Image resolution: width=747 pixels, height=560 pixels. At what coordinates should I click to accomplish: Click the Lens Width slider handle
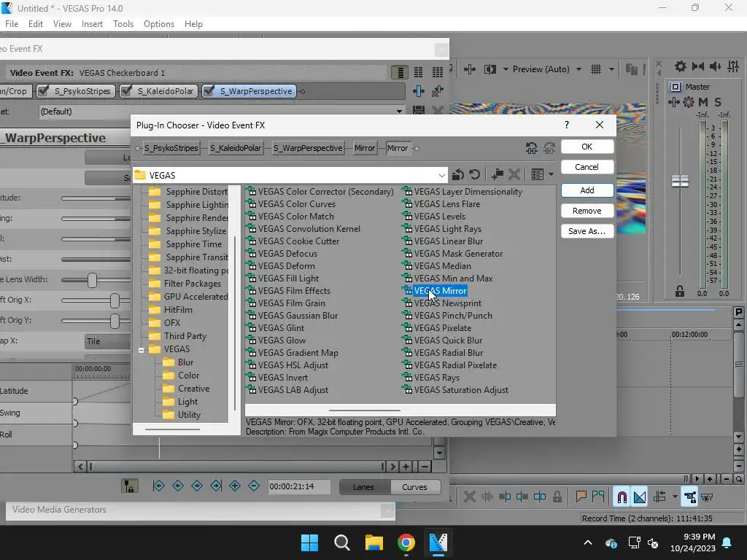click(x=93, y=280)
